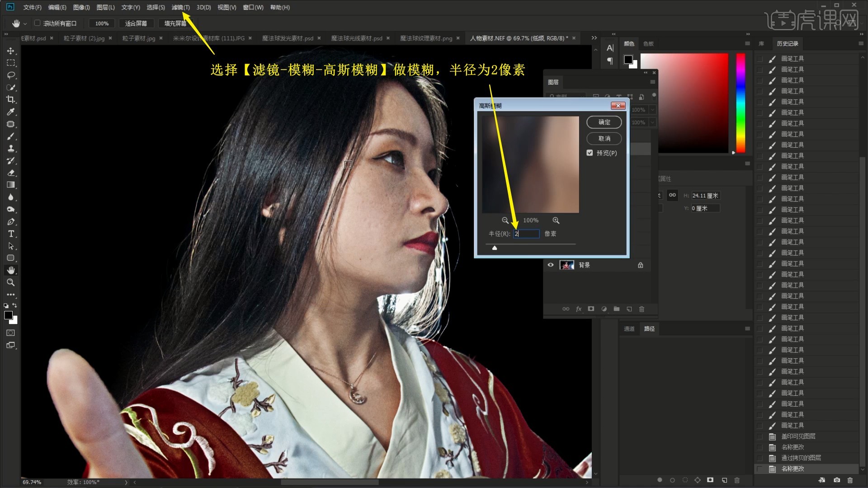Click the 半径 radius input field
This screenshot has width=868, height=488.
tap(527, 234)
